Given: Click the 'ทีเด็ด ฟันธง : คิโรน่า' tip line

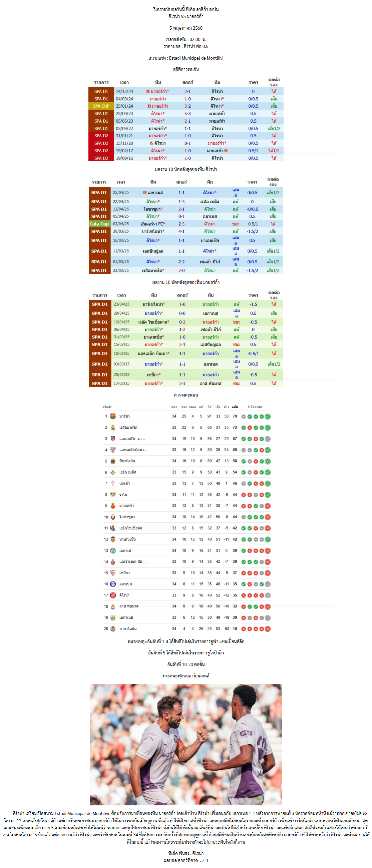Looking at the screenshot, I should click(186, 853).
